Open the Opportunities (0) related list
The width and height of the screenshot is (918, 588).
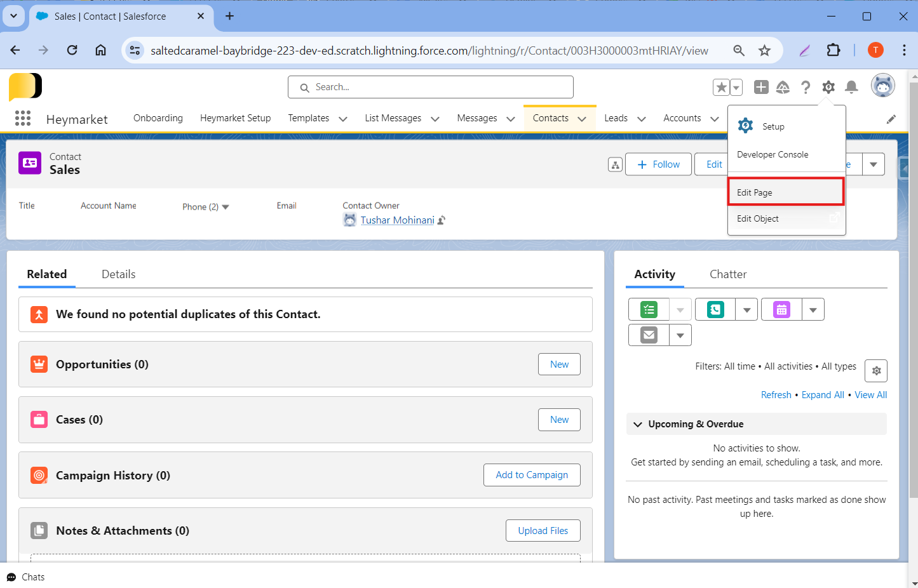102,364
